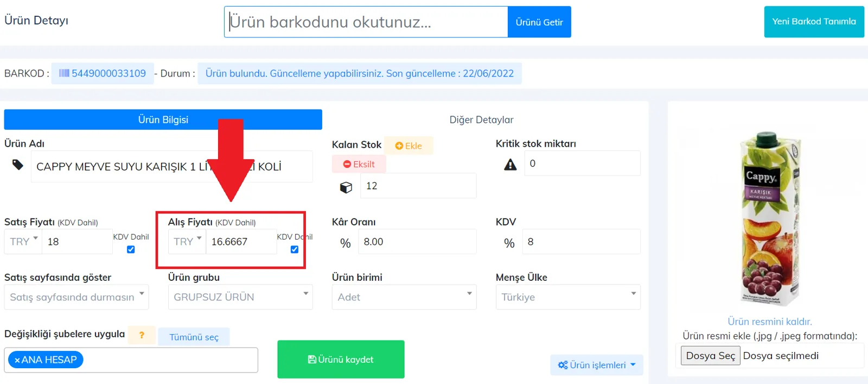Click the percent symbol beside KDV value
Screen dimensions: 868x384
[509, 243]
